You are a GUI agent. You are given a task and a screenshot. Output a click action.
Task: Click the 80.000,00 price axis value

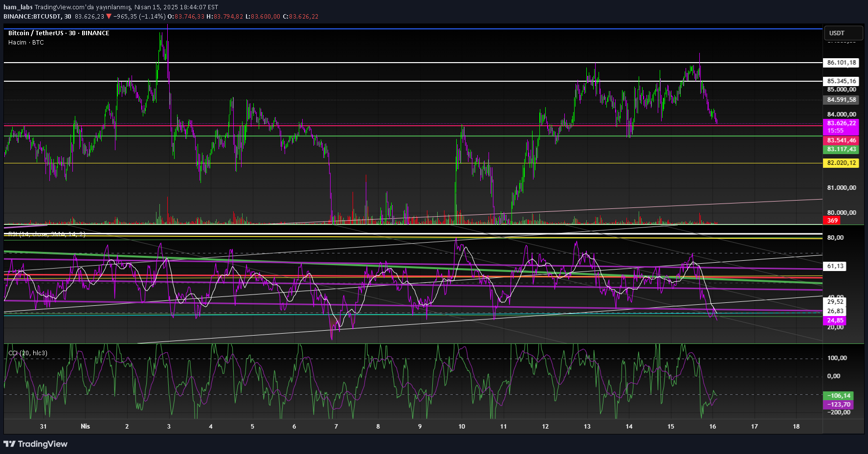[x=841, y=213]
